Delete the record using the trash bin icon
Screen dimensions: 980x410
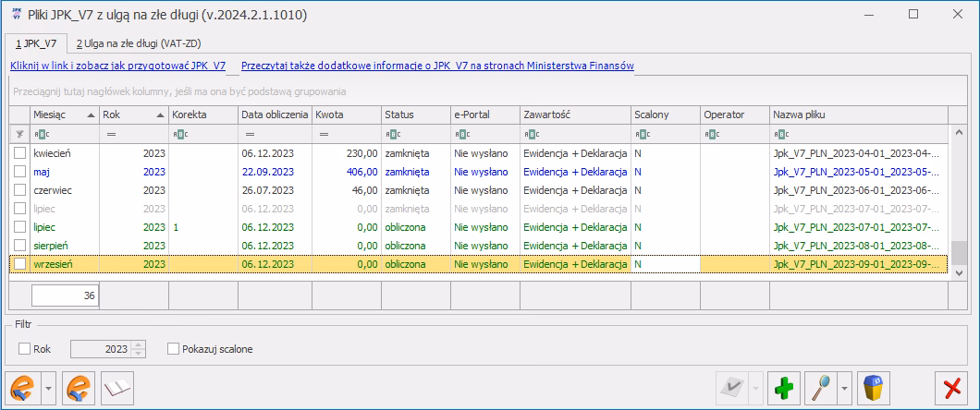(874, 389)
